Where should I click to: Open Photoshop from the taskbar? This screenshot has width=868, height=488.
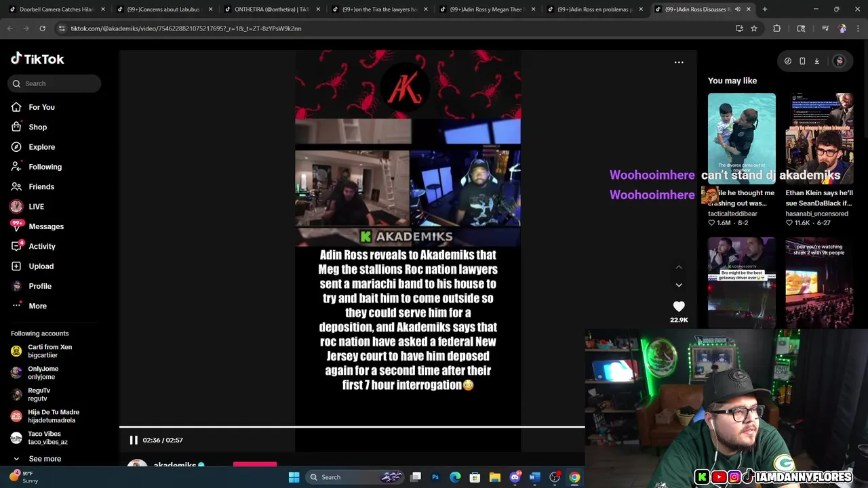pos(435,477)
